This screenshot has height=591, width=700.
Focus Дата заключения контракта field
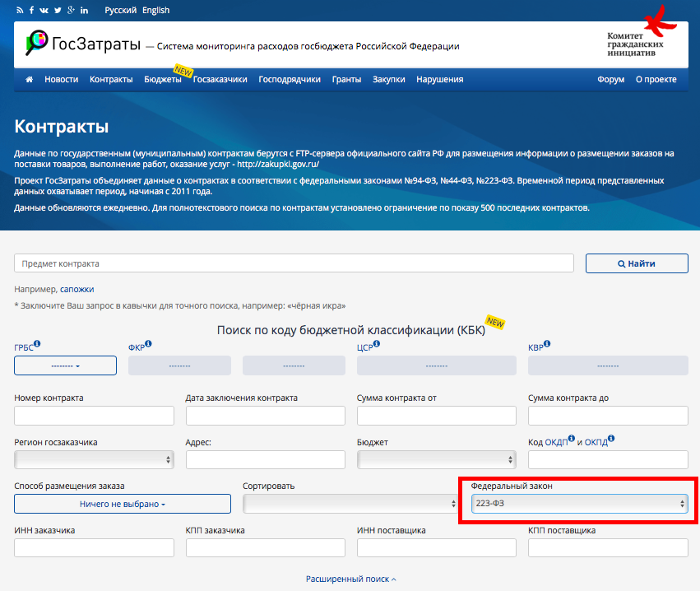point(265,416)
